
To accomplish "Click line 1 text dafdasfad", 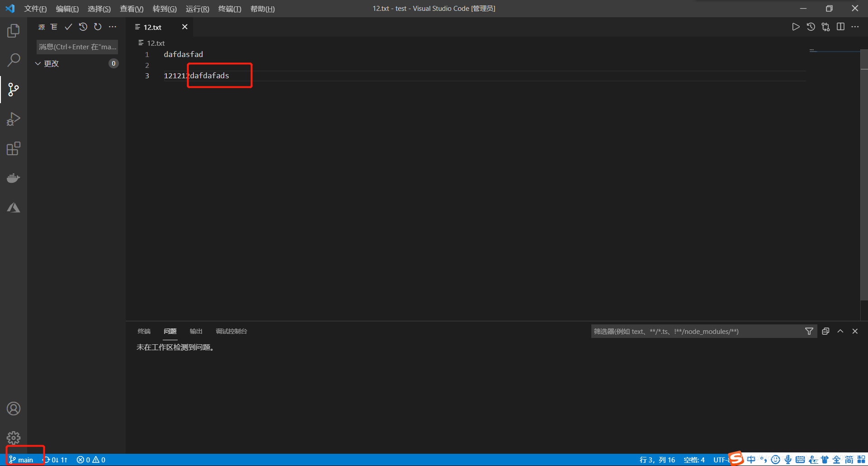I will pos(183,54).
